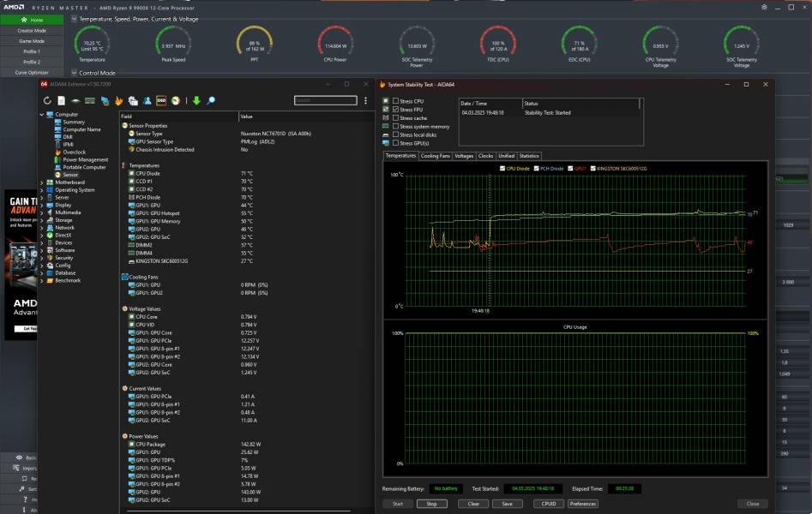Open Curve Optimizer in Ryzen Master sidebar
812x514 pixels.
[x=32, y=73]
